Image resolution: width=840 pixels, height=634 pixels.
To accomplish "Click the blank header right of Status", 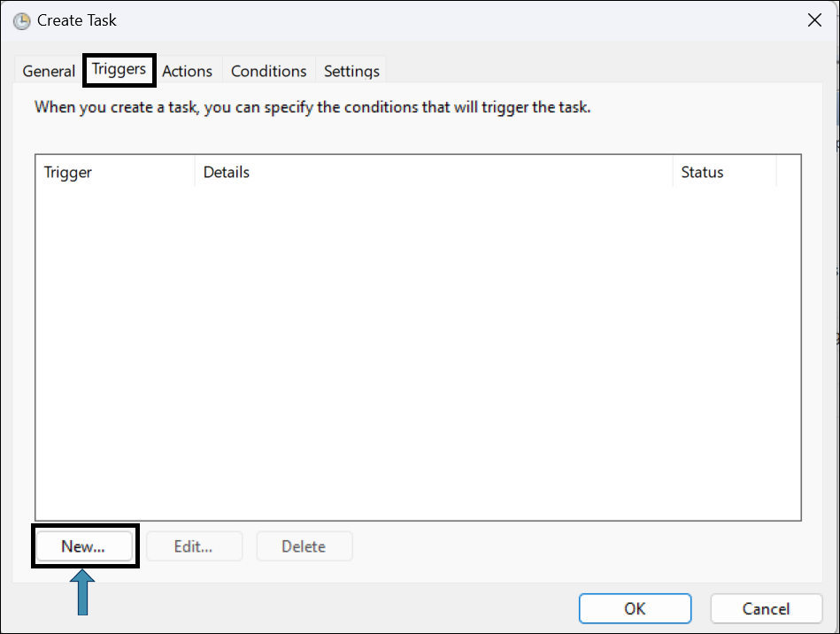I will [x=788, y=173].
